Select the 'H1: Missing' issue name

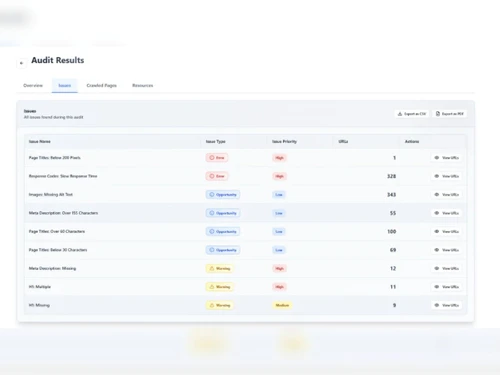pos(39,305)
